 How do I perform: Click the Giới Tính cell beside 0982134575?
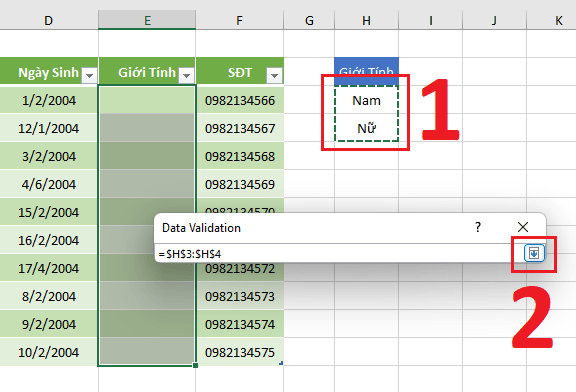147,352
